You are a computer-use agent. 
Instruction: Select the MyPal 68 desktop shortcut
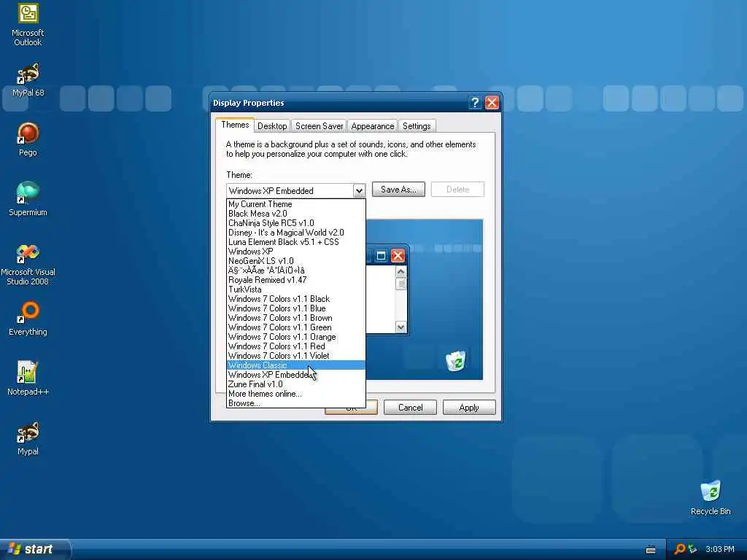[x=28, y=80]
